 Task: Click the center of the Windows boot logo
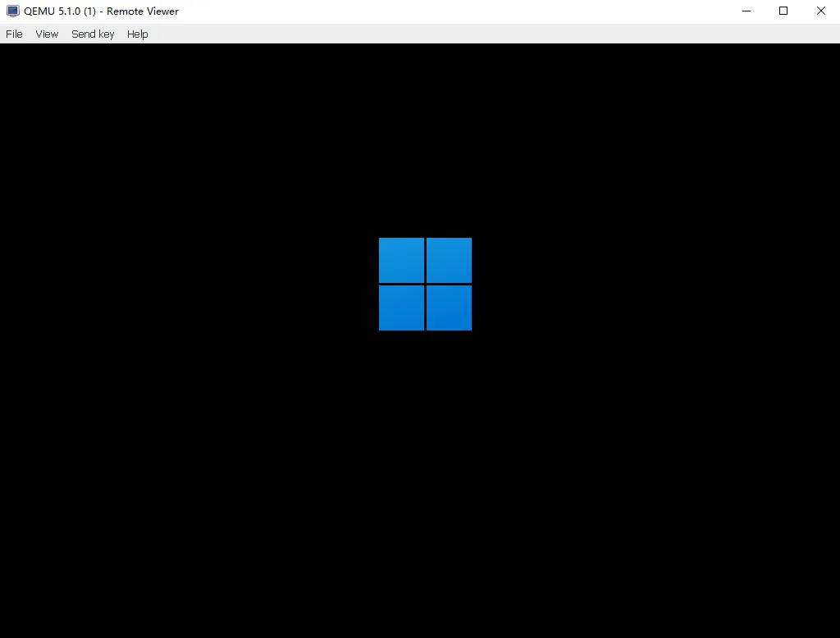[425, 284]
